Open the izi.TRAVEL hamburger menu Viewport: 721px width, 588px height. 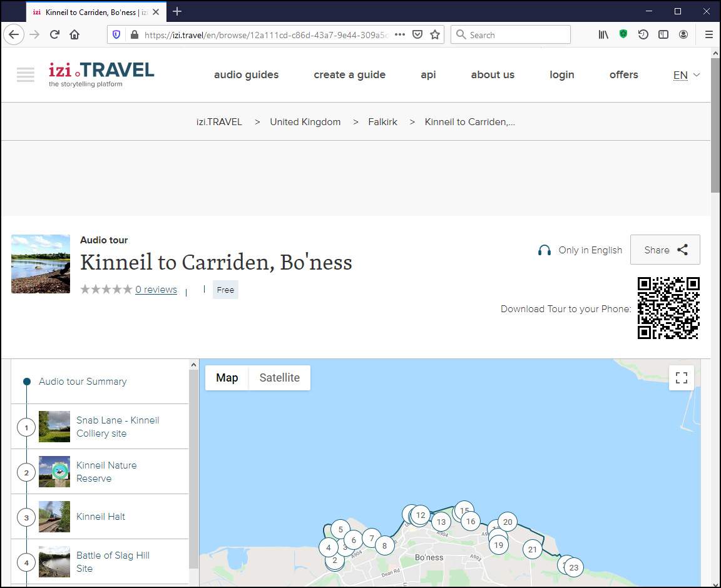(x=26, y=74)
